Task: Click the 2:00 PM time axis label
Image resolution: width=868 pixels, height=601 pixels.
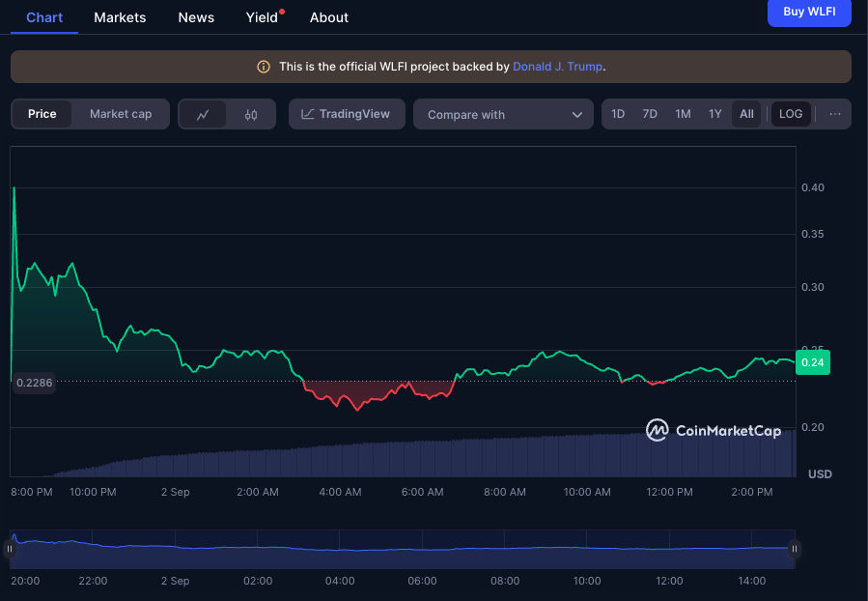Action: coord(752,492)
